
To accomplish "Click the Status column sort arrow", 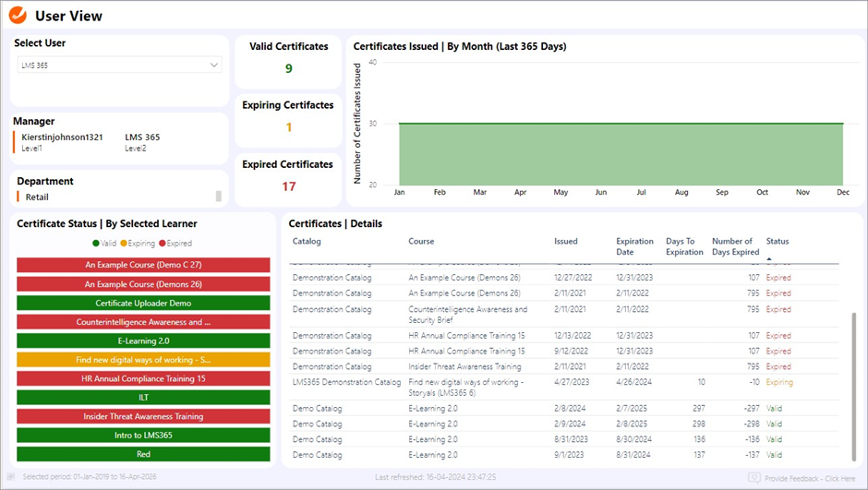I will 770,258.
